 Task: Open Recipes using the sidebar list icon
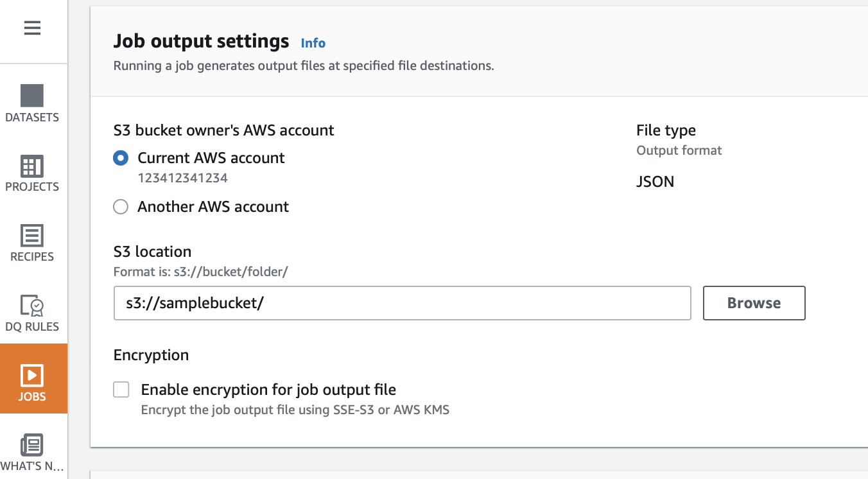[32, 236]
